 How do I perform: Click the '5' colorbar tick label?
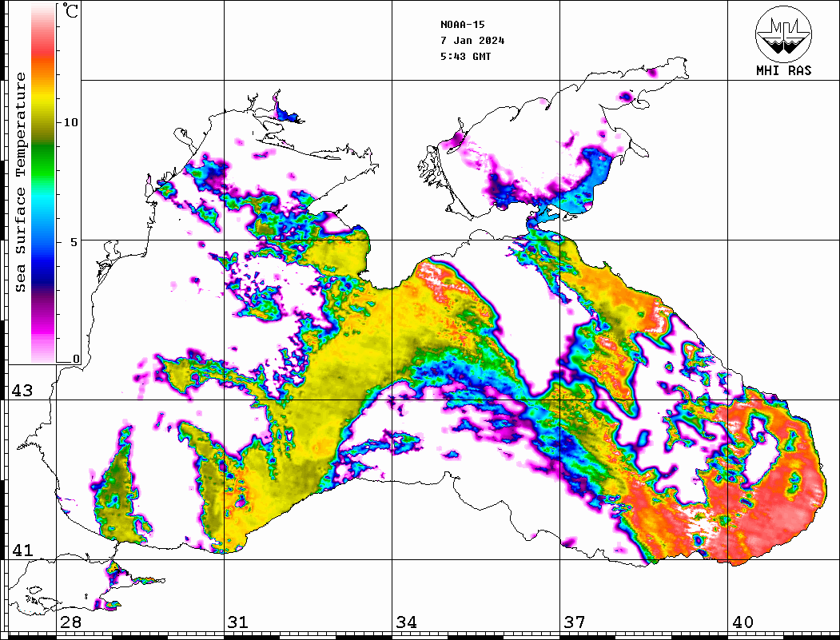(x=74, y=242)
